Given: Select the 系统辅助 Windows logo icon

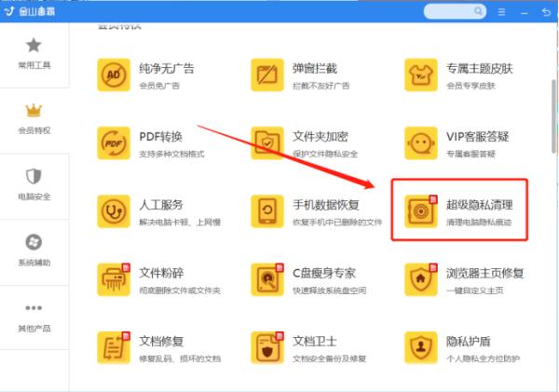Looking at the screenshot, I should (x=34, y=242).
